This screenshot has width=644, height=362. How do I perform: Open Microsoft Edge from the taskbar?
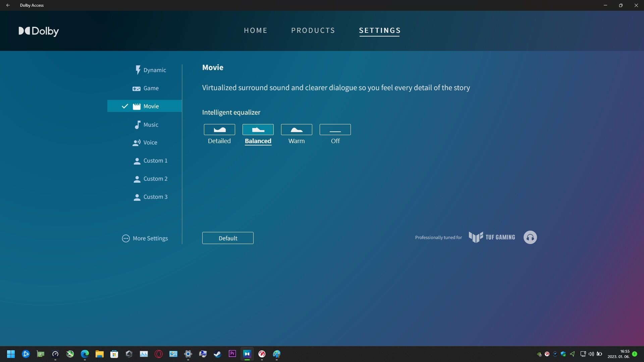(x=85, y=354)
